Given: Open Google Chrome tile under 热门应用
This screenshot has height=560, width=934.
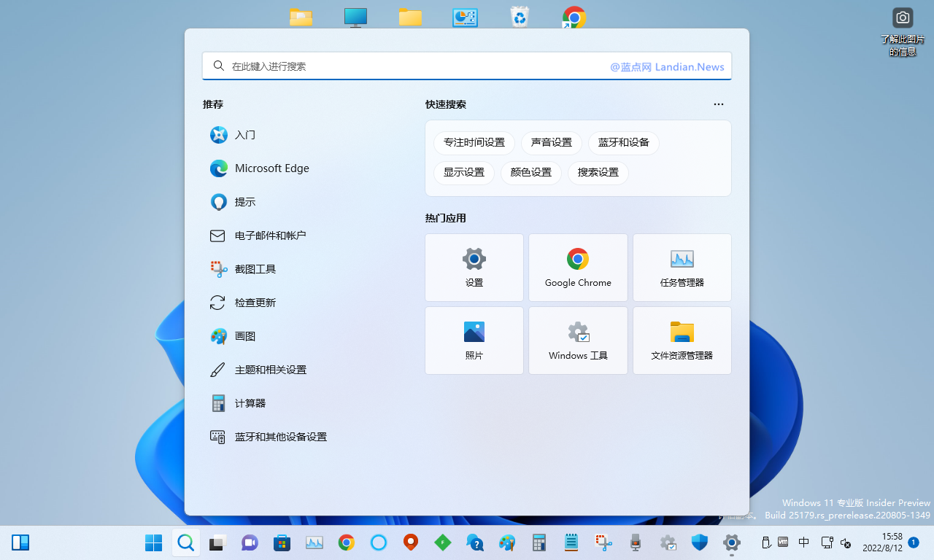Looking at the screenshot, I should [x=578, y=268].
